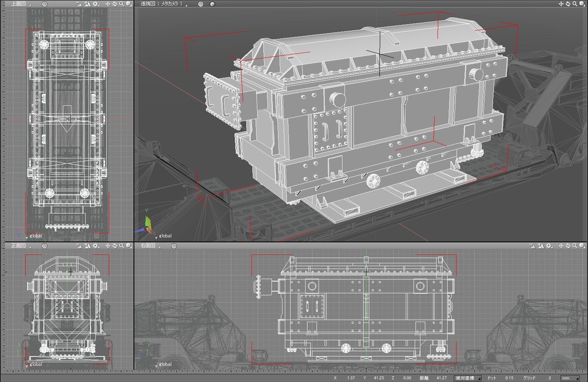Click the target icon next to 右面図
Screen dimensions: 588x382
pyautogui.click(x=173, y=245)
